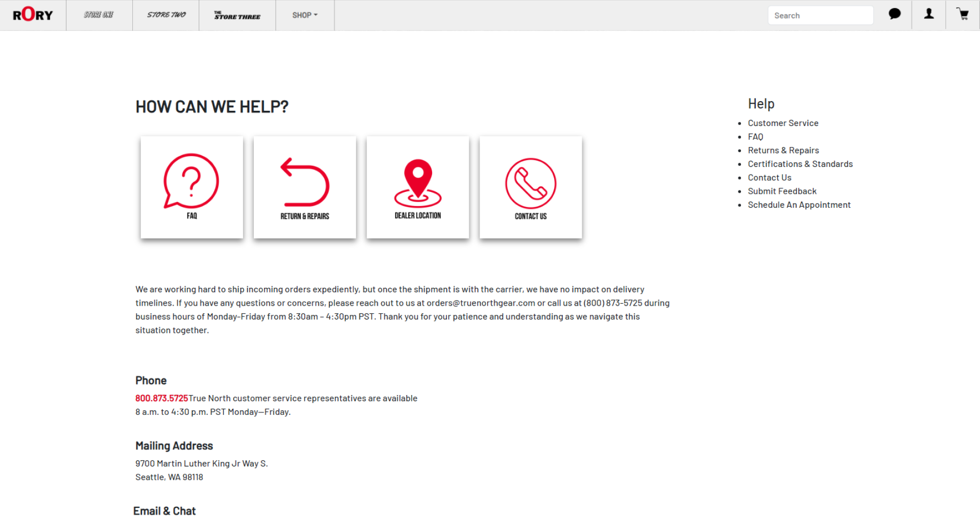Navigate to Store Three
Screen dimensions: 980x518
237,15
